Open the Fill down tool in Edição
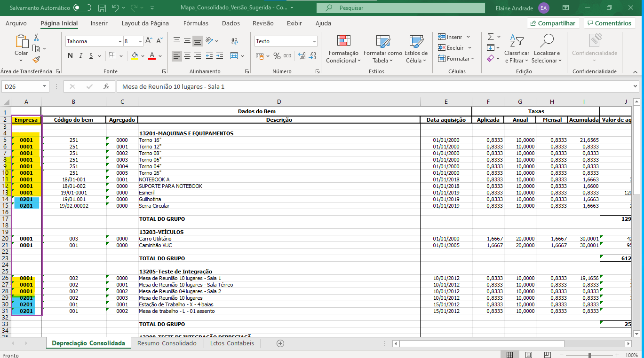Screen dimensions: 644x358 coord(491,47)
